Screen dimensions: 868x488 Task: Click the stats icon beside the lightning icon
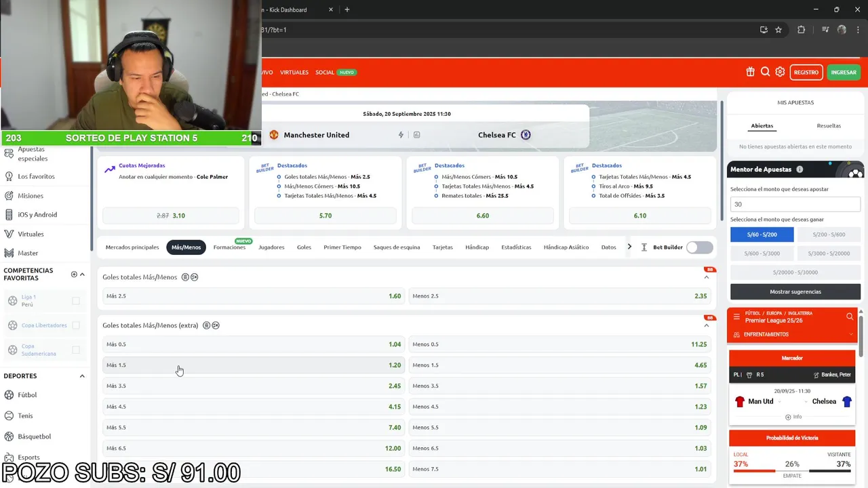(416, 135)
